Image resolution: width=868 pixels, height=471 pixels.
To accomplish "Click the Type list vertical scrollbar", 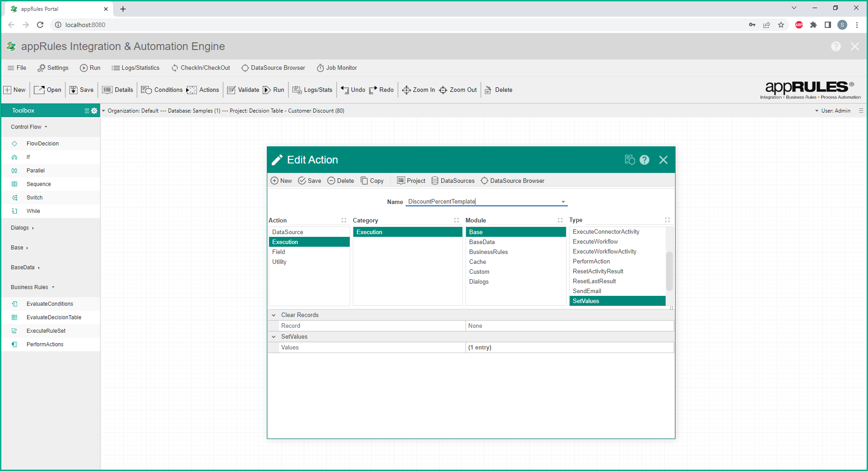I will point(669,270).
